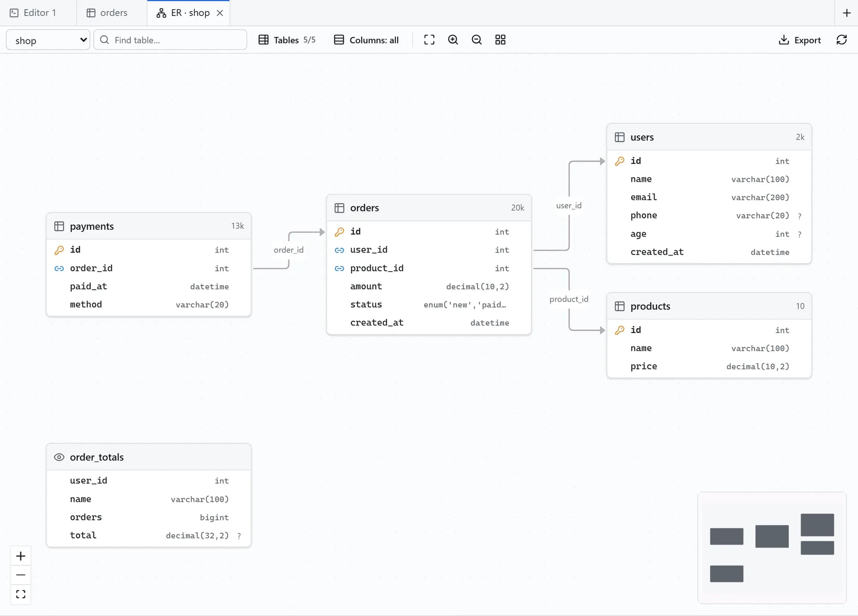The image size is (858, 616).
Task: Close the ER · shop tab
Action: (220, 13)
